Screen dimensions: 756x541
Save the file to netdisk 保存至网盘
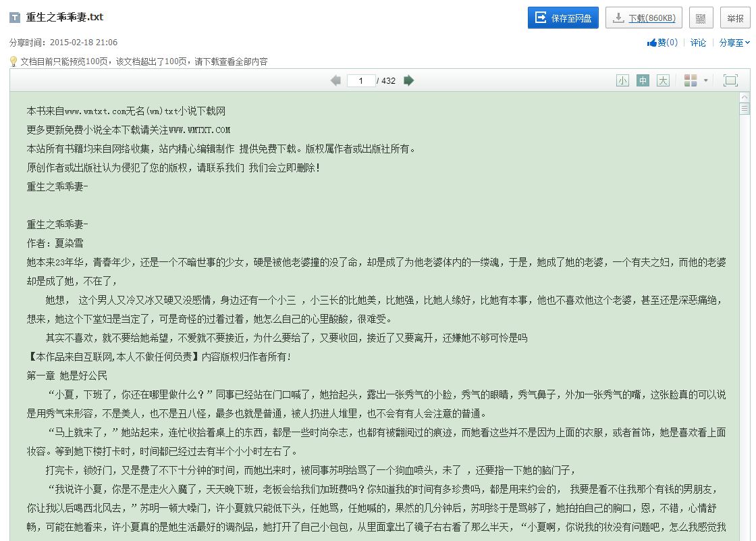pyautogui.click(x=563, y=18)
